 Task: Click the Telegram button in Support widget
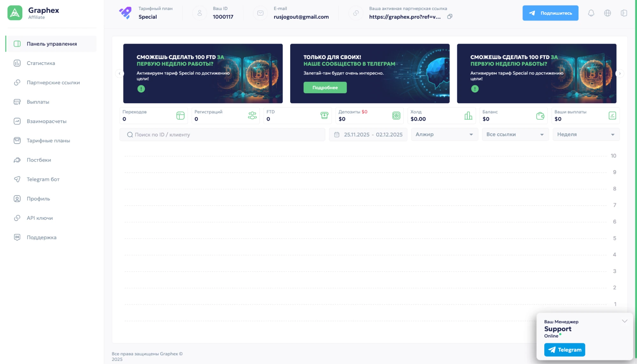tap(564, 350)
